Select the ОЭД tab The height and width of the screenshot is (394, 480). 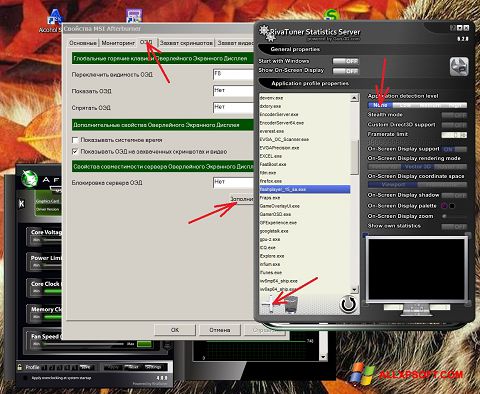pyautogui.click(x=146, y=42)
